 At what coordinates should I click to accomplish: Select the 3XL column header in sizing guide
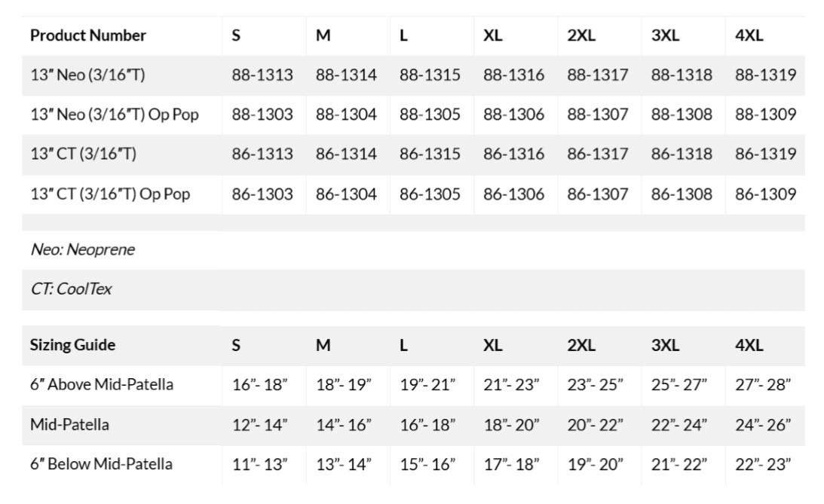[665, 345]
